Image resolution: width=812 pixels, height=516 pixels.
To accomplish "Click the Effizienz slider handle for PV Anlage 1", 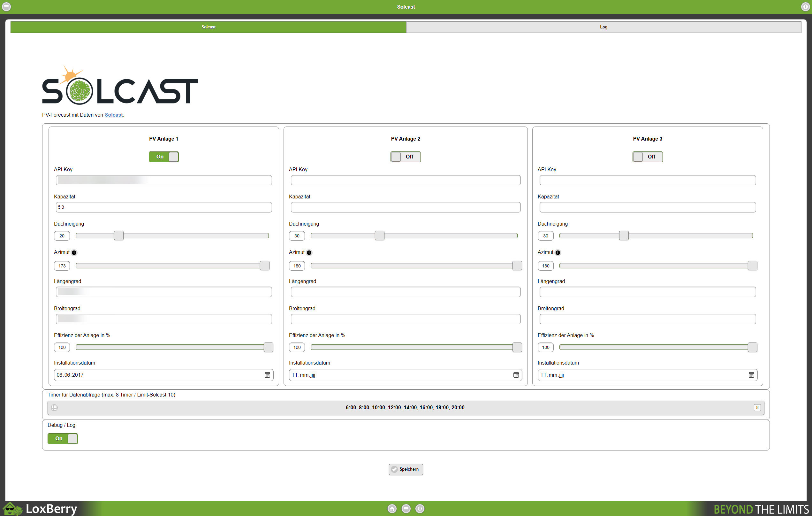I will coord(269,347).
